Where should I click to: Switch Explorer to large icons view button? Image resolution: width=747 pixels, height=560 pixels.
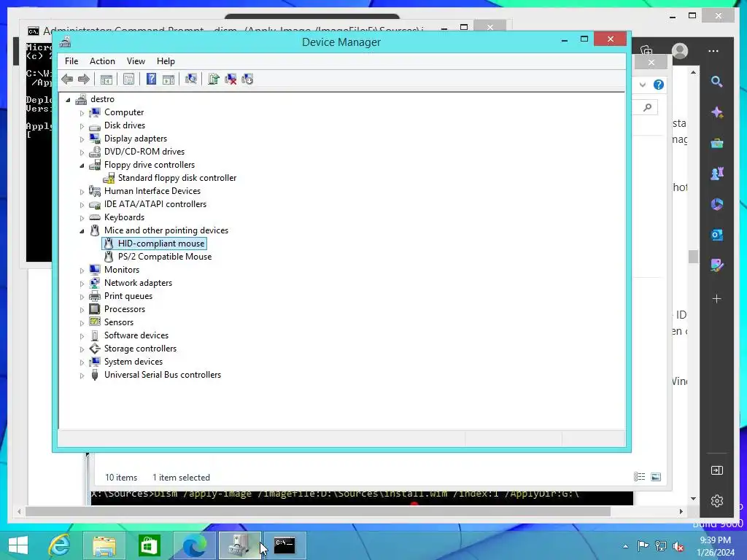coord(656,477)
